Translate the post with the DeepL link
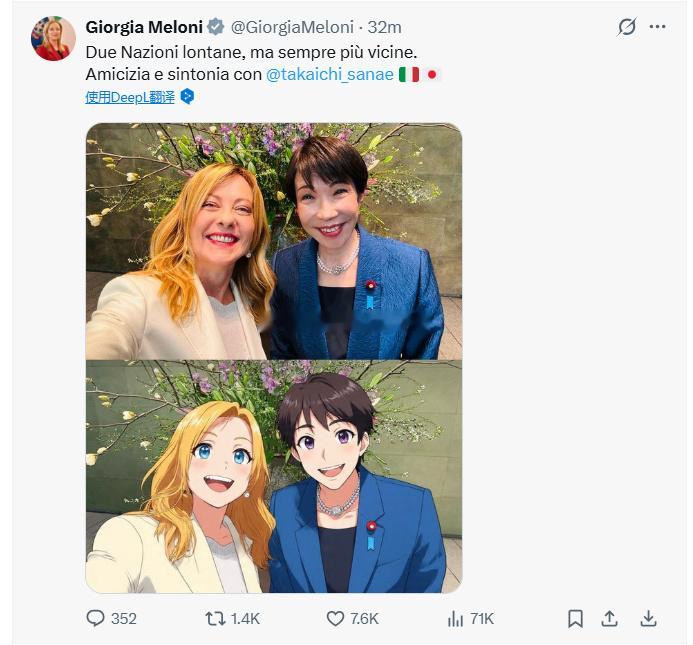Viewport: 693px width, 645px height. tap(130, 97)
